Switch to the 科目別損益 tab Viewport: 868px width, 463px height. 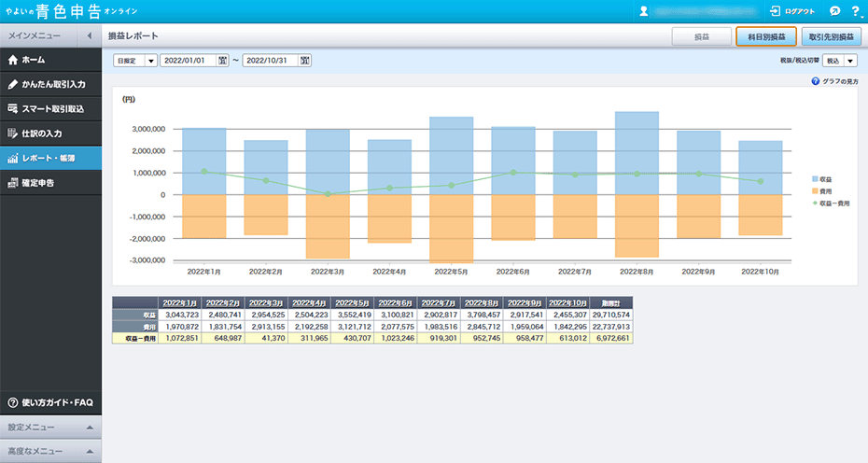click(x=766, y=36)
